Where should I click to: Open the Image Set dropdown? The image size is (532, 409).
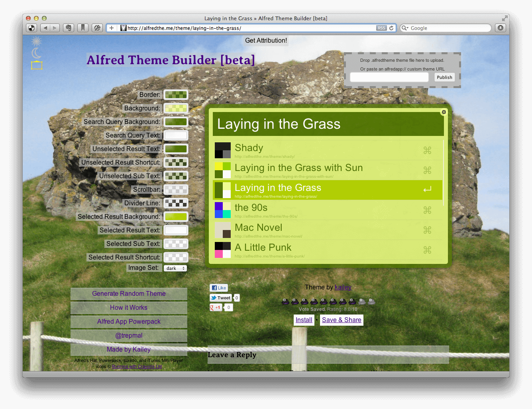(175, 268)
